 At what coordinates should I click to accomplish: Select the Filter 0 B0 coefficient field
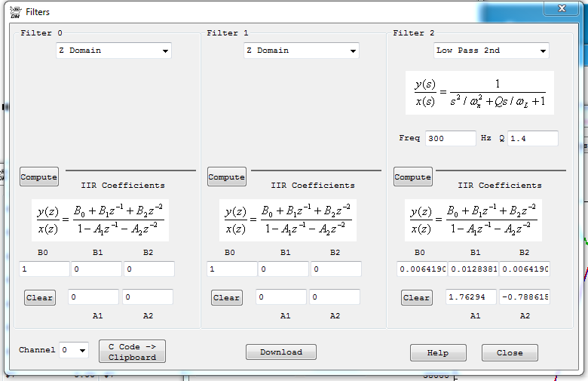coord(44,269)
